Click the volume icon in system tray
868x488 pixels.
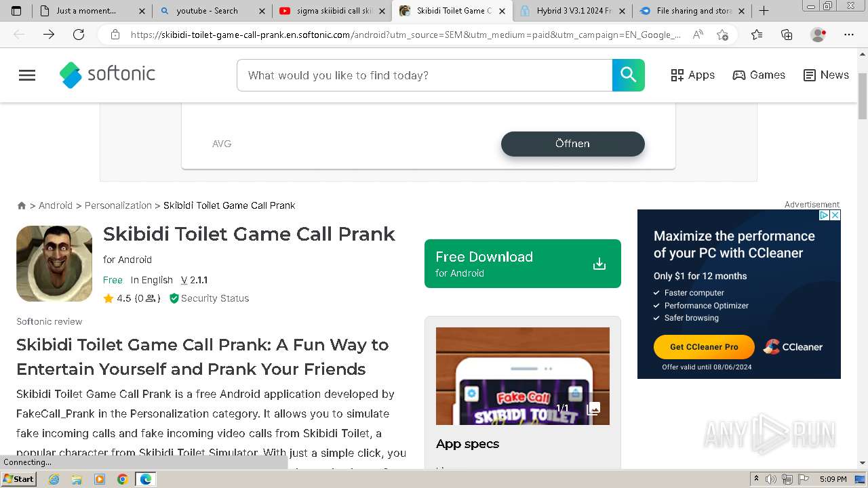click(x=771, y=479)
